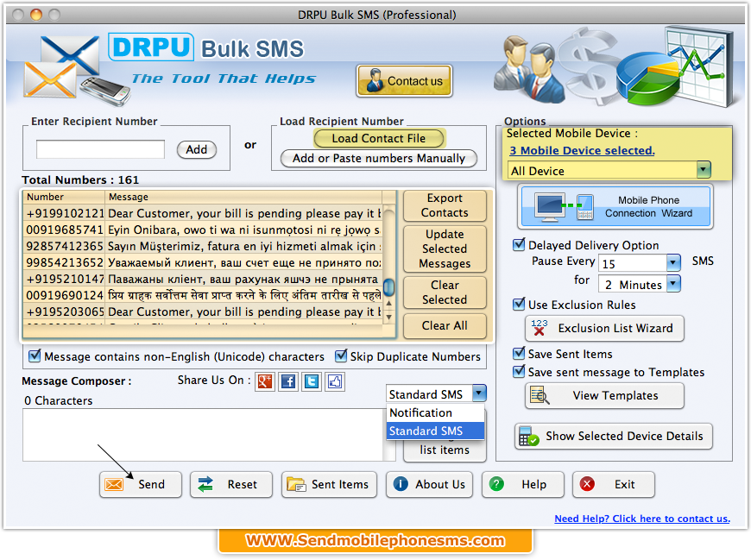Click the Google Plus share icon
The width and height of the screenshot is (751, 560).
click(x=264, y=381)
